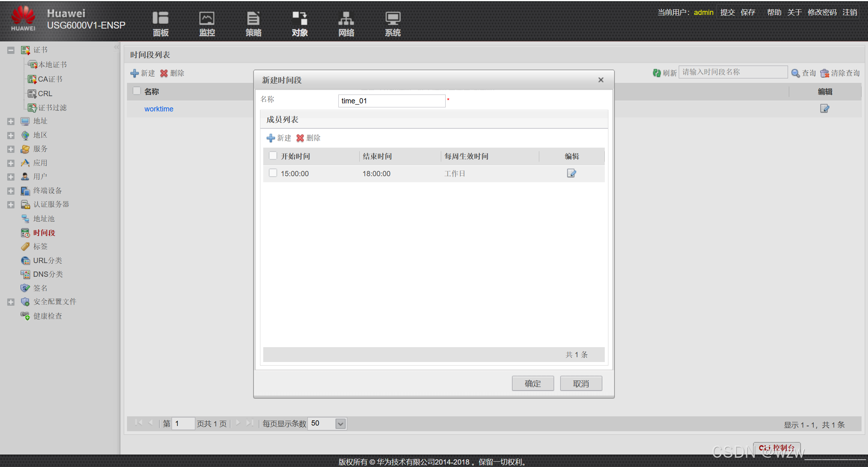Click the clear query trash icon

[824, 73]
